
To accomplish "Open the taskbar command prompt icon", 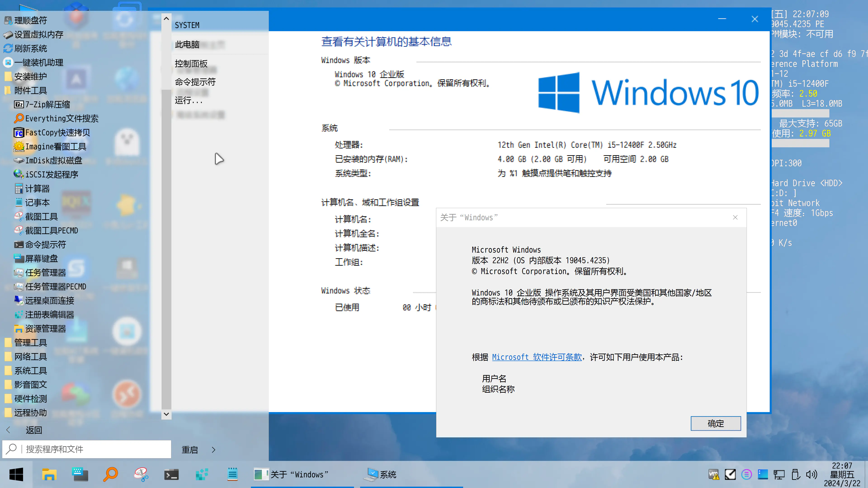I will 171,474.
